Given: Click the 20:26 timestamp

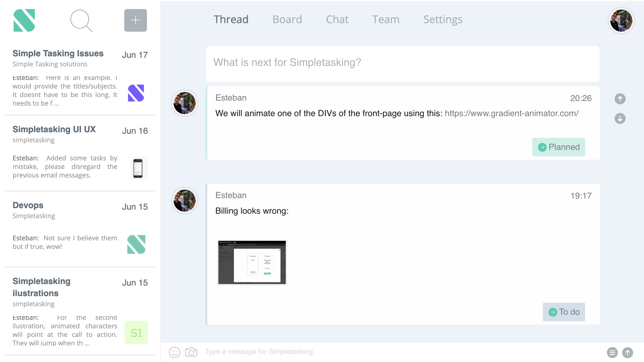Looking at the screenshot, I should (581, 98).
